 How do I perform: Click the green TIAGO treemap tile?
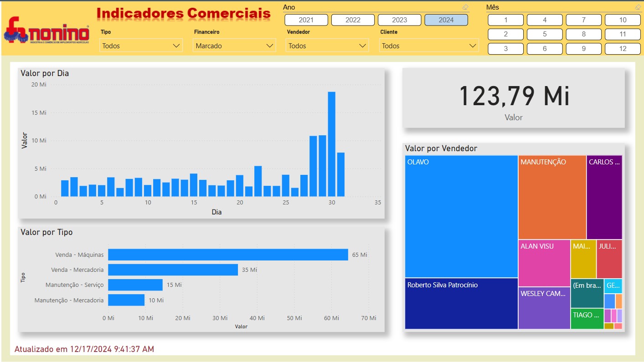[587, 319]
